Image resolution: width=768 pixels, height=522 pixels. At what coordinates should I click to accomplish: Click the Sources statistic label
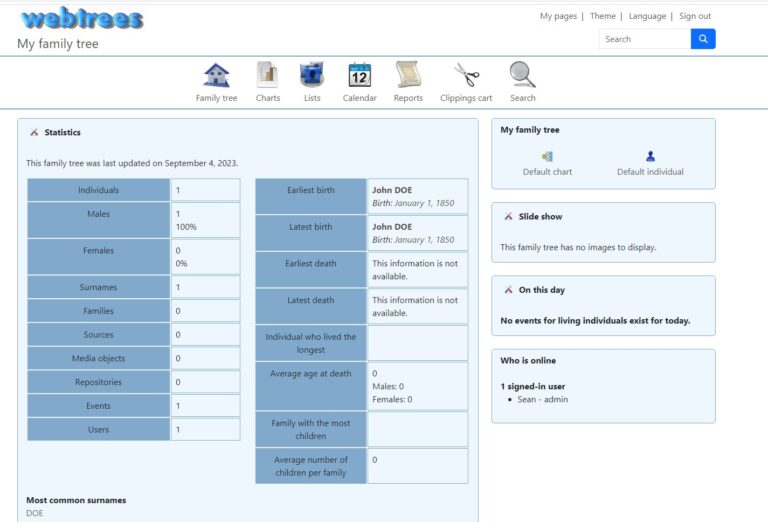pos(98,335)
